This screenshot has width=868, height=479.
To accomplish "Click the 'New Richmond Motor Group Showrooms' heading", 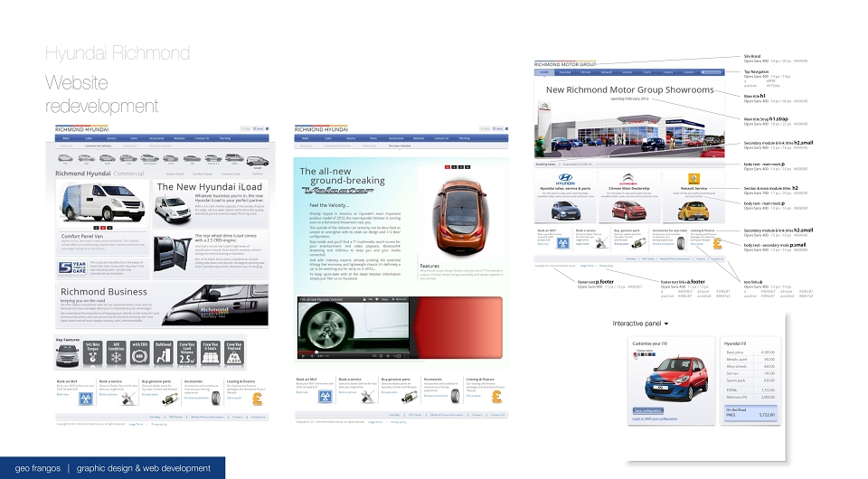I will pos(630,89).
